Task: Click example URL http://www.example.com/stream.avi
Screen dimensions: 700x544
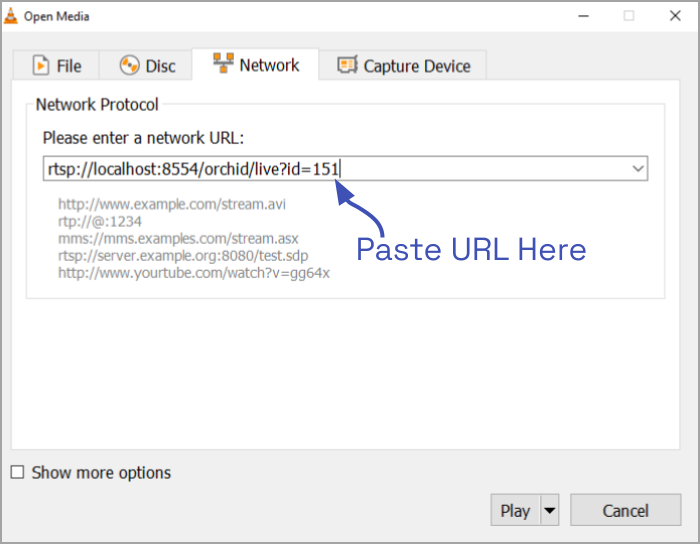Action: click(172, 204)
